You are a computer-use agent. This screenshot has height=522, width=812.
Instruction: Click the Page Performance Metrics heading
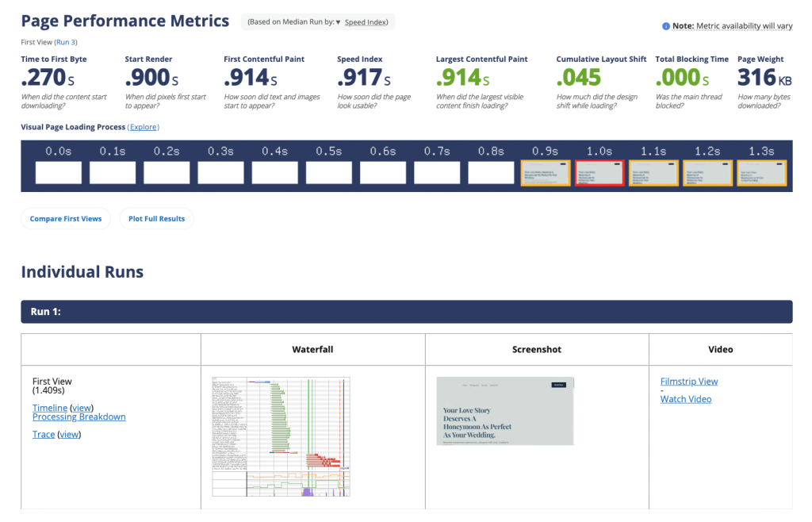coord(124,21)
